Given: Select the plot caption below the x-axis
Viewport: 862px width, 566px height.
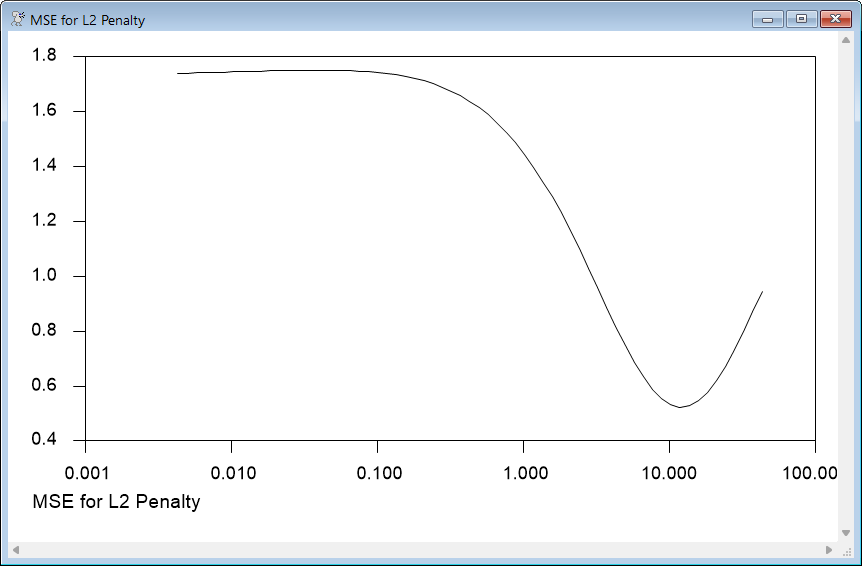Looking at the screenshot, I should (117, 502).
